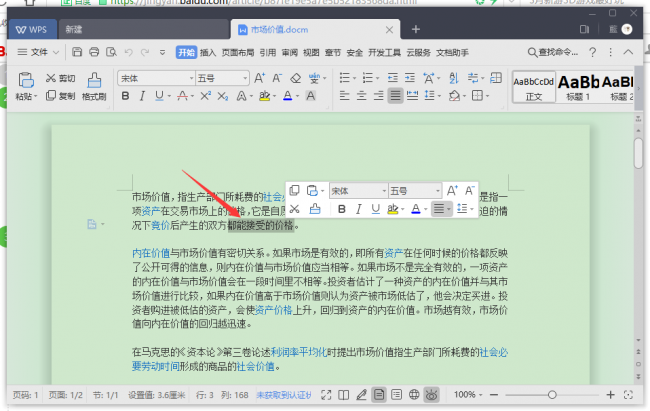Toggle Subscript in the ribbon
This screenshot has height=411, width=650.
pyautogui.click(x=223, y=96)
